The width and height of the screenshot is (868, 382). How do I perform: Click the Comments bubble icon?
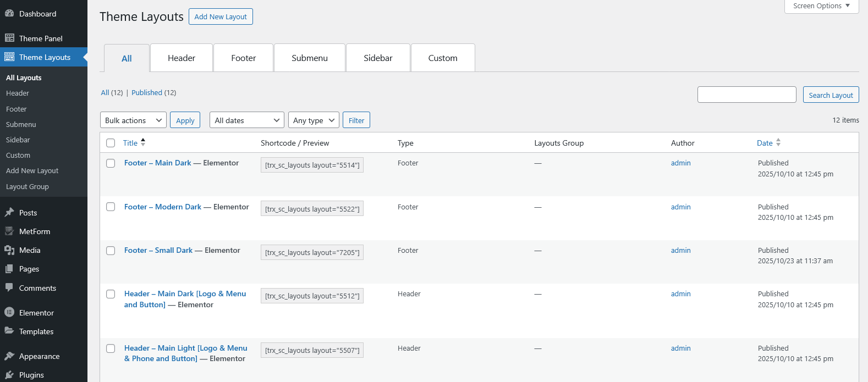pyautogui.click(x=9, y=287)
